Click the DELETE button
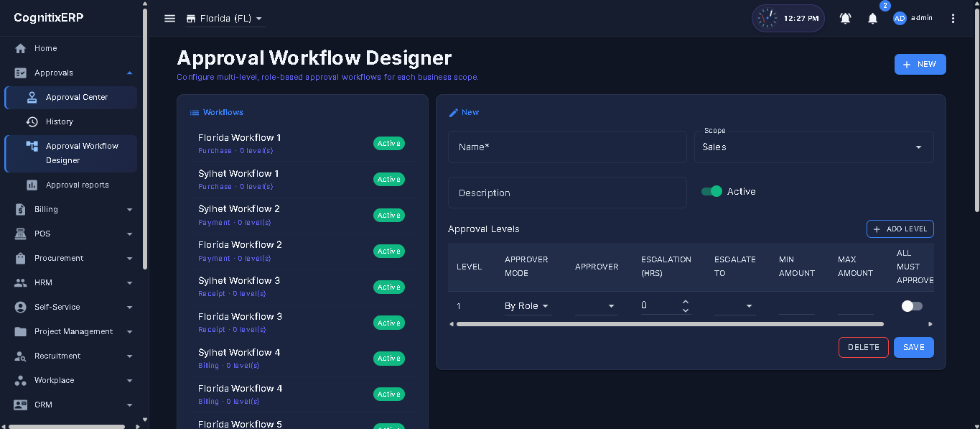Image resolution: width=980 pixels, height=429 pixels. coord(864,347)
